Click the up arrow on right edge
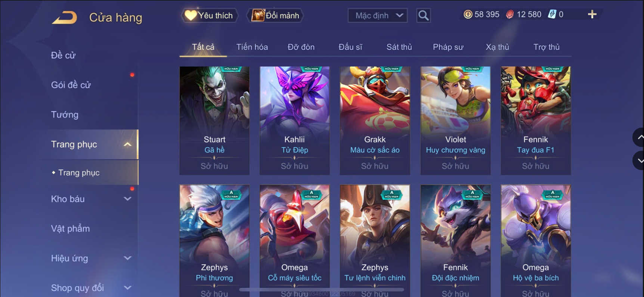This screenshot has width=644, height=297. coord(640,137)
